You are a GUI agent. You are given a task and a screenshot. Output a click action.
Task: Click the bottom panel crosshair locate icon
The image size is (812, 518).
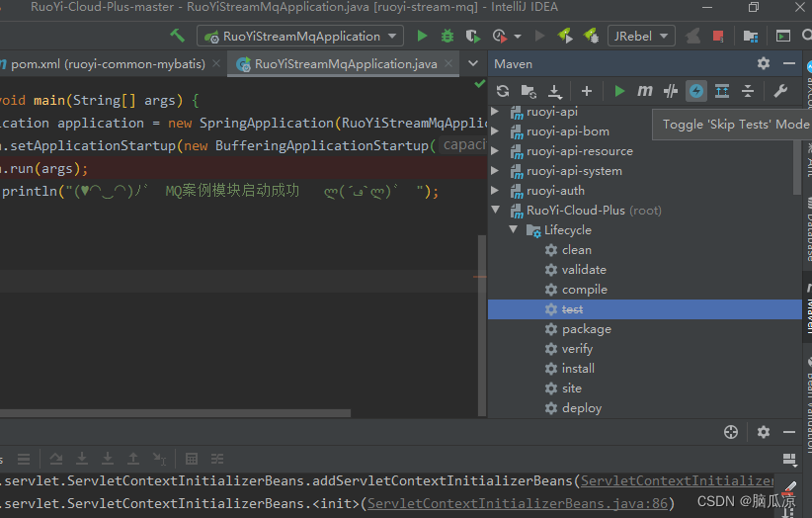(731, 432)
